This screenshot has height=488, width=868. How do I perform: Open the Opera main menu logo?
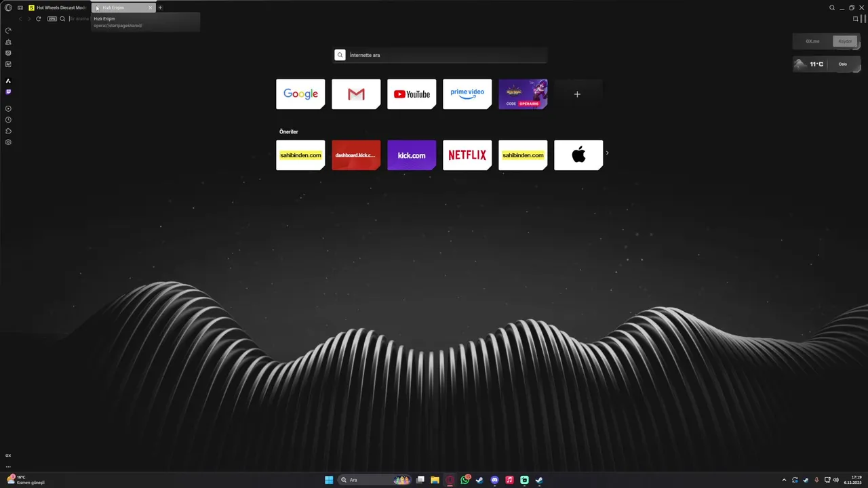[x=8, y=7]
